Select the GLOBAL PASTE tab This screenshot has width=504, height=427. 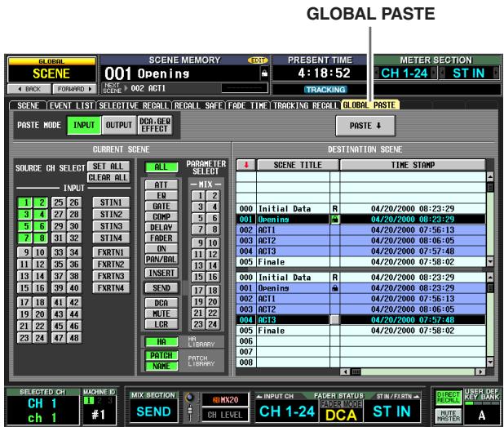click(369, 105)
